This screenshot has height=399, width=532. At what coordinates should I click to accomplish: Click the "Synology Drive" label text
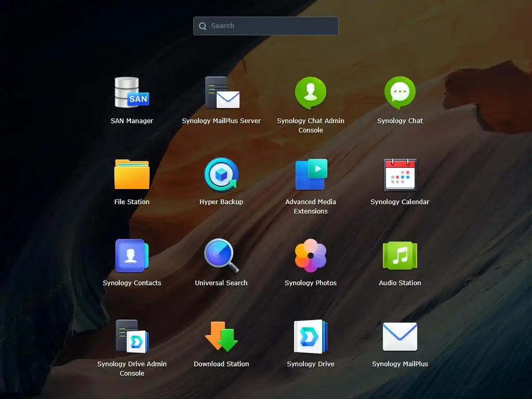coord(311,364)
